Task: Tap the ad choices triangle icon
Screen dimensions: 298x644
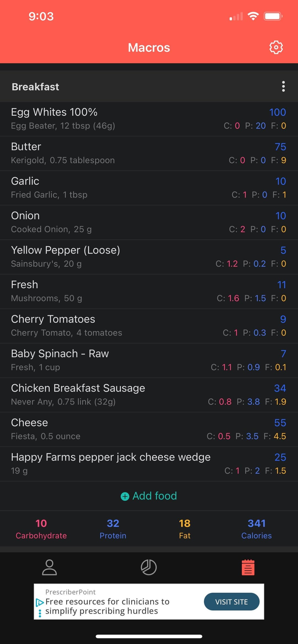Action: click(x=40, y=602)
